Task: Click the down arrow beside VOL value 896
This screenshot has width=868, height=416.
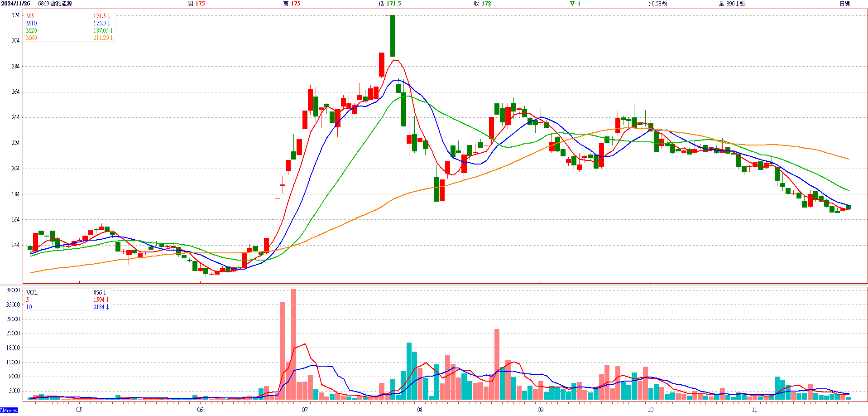Action: click(105, 292)
